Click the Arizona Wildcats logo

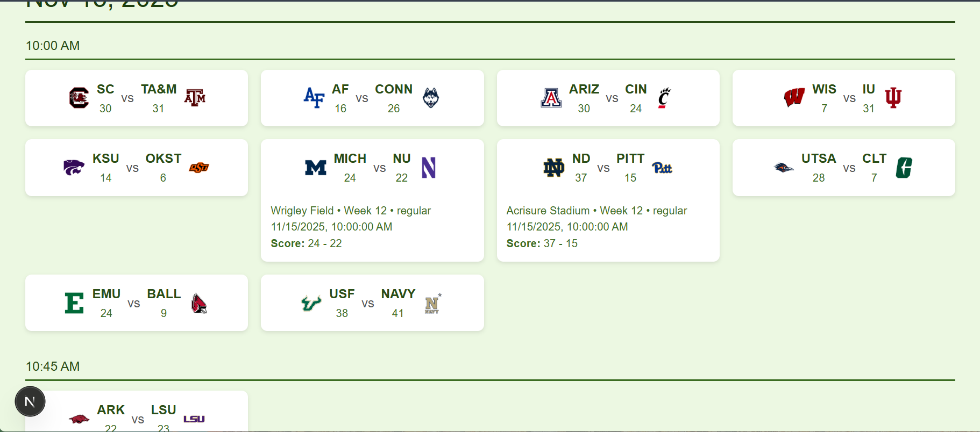pyautogui.click(x=551, y=98)
